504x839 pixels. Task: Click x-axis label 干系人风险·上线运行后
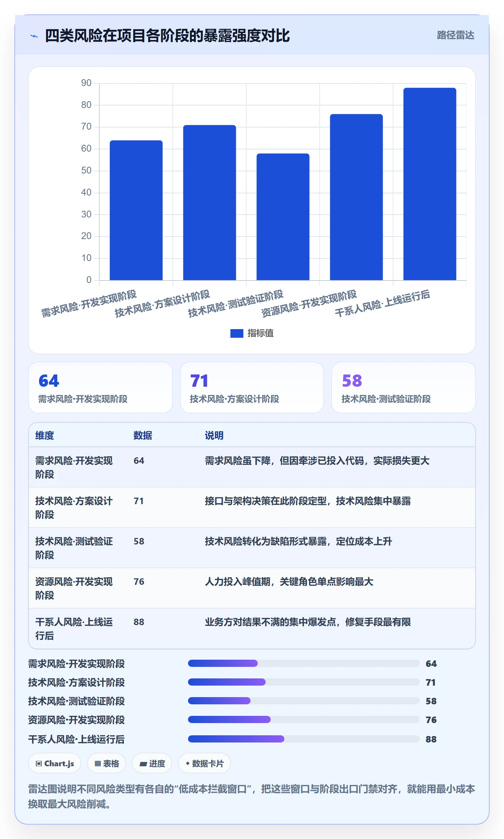click(x=382, y=304)
